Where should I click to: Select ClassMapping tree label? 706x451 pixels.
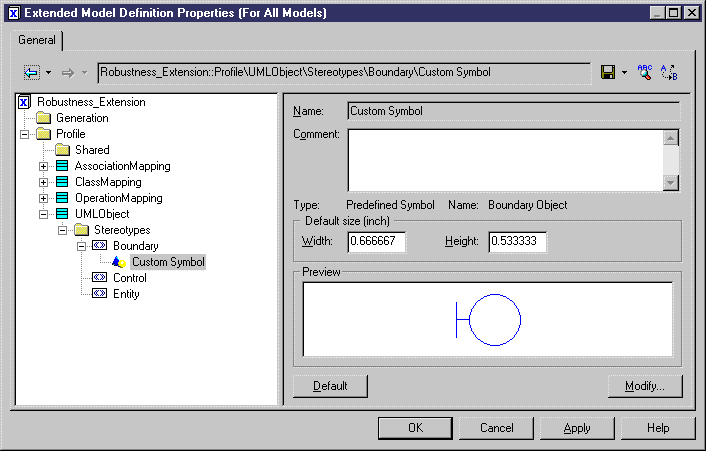click(x=108, y=182)
